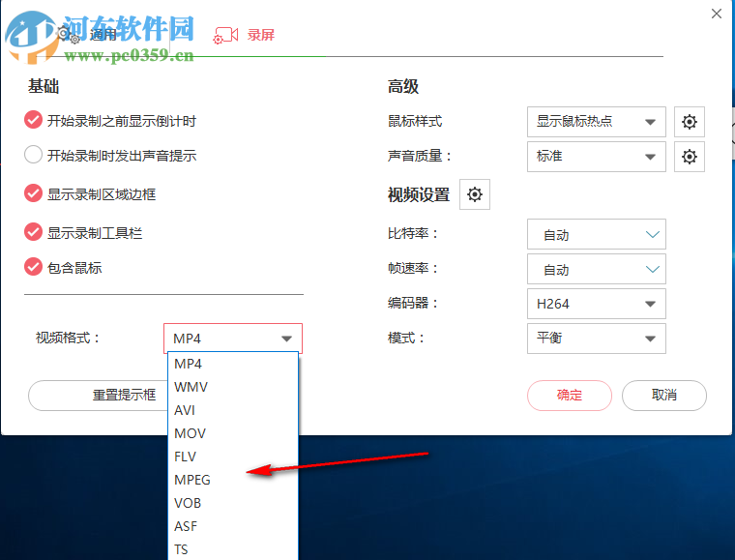Uncheck 开始录制之前显示倒计时
The image size is (735, 560).
pos(33,120)
